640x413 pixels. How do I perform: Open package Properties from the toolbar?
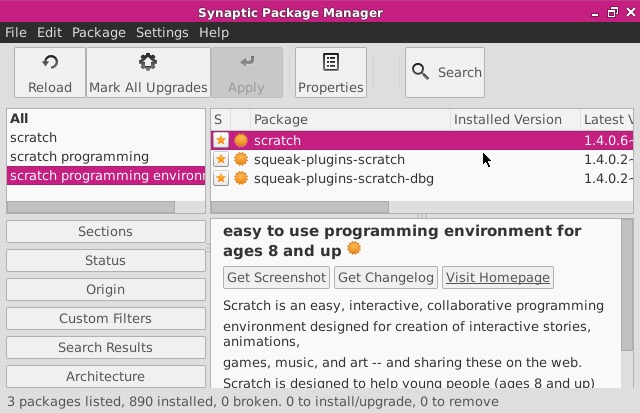tap(330, 63)
